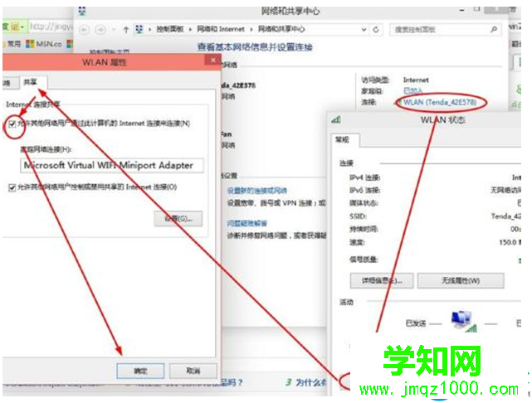Click the troubleshoot problems link

(x=247, y=223)
